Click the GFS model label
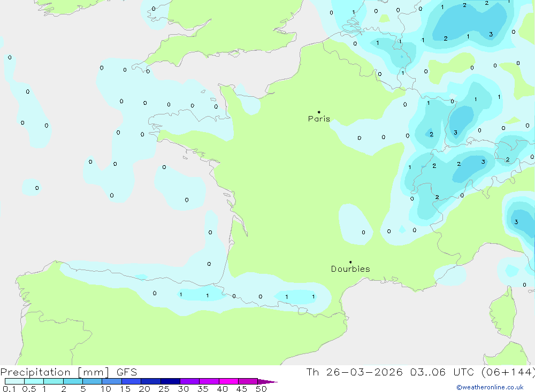The width and height of the screenshot is (535, 392). 127,372
